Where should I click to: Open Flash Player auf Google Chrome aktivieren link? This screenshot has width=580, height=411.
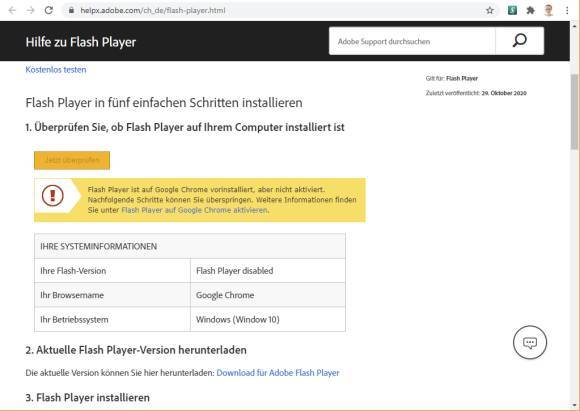[194, 210]
